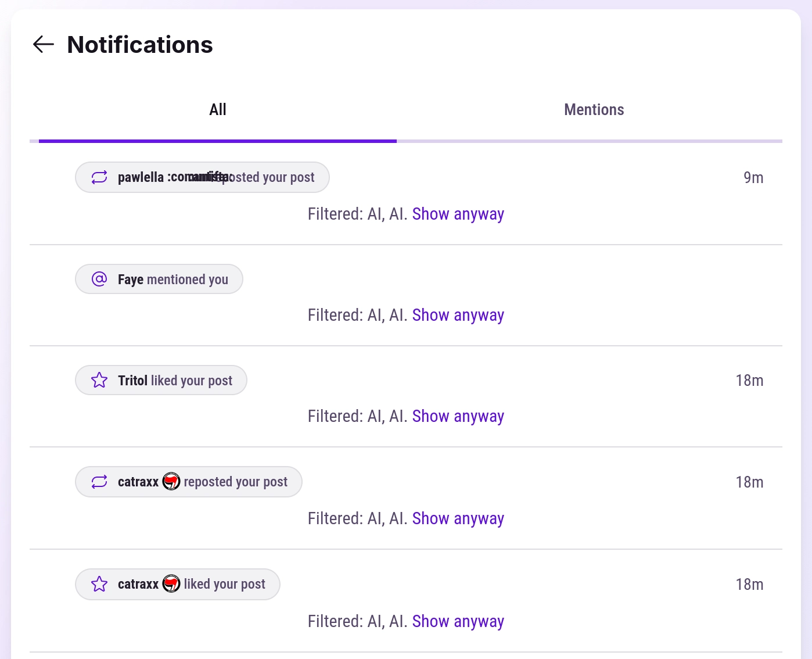Screen dimensions: 812x659
Task: Show anyway for pawlella's filtered repost
Action: click(458, 214)
